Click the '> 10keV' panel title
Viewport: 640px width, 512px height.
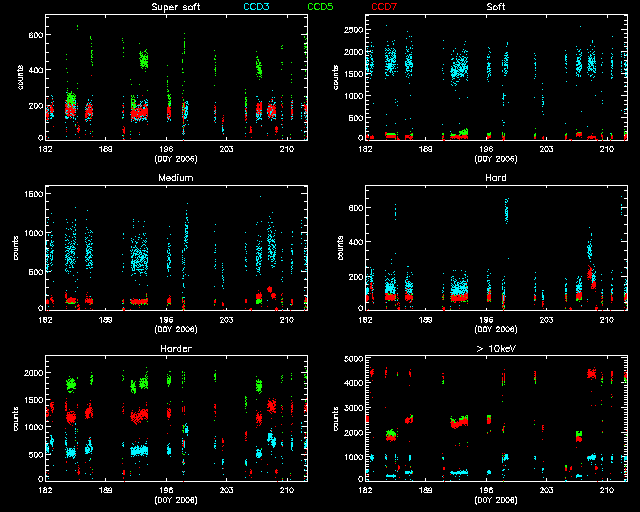click(496, 348)
